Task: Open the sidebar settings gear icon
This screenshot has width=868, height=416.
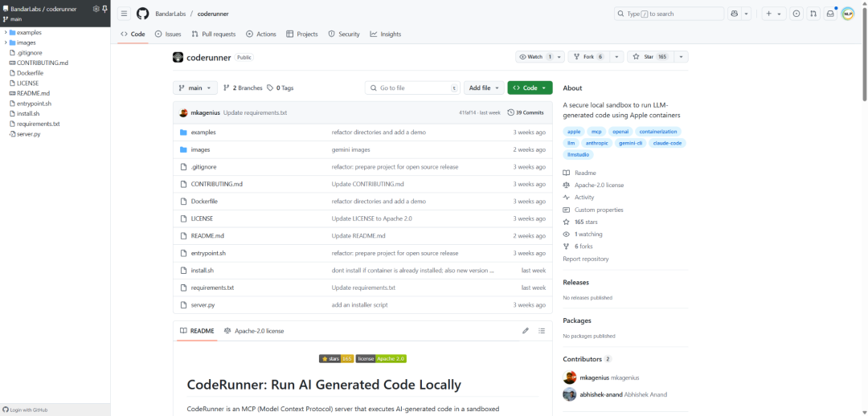Action: coord(96,9)
